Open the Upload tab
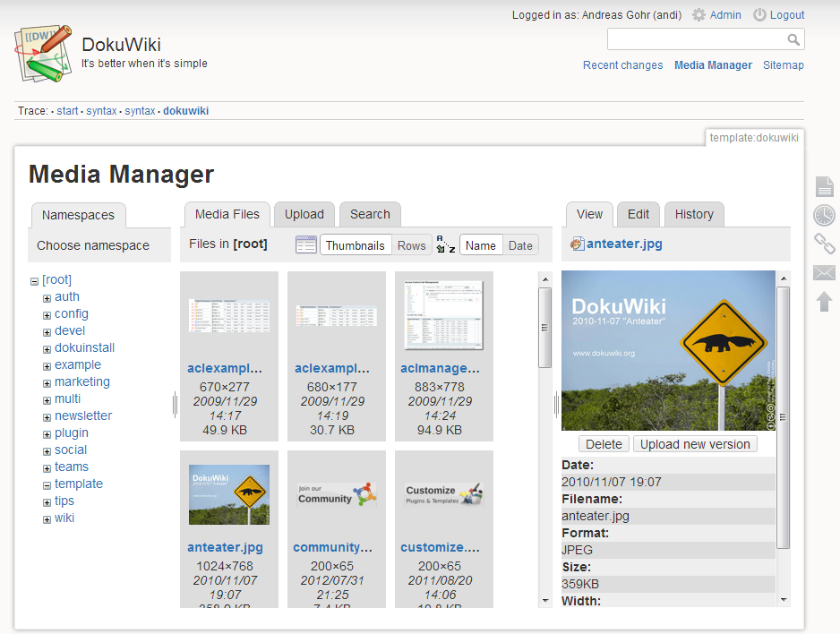Viewport: 840px width, 634px height. pyautogui.click(x=304, y=214)
